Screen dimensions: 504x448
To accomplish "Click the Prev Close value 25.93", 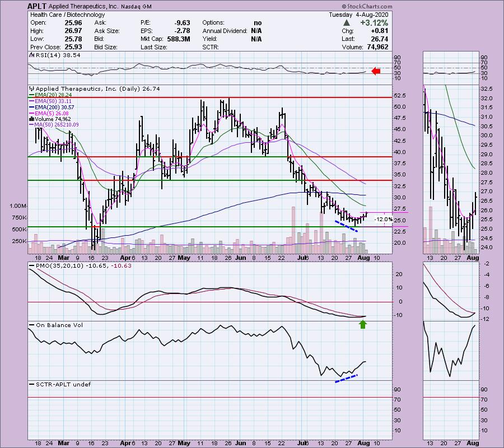I will pyautogui.click(x=73, y=47).
